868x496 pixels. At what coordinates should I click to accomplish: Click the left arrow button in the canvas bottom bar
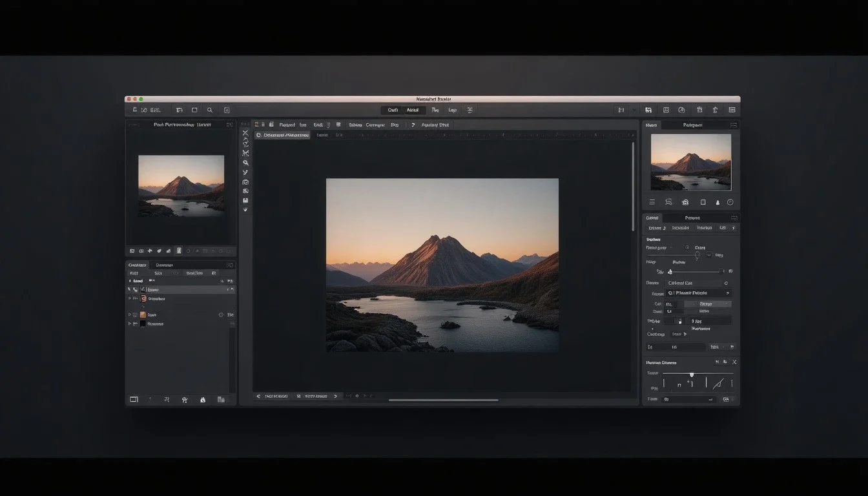coord(258,396)
